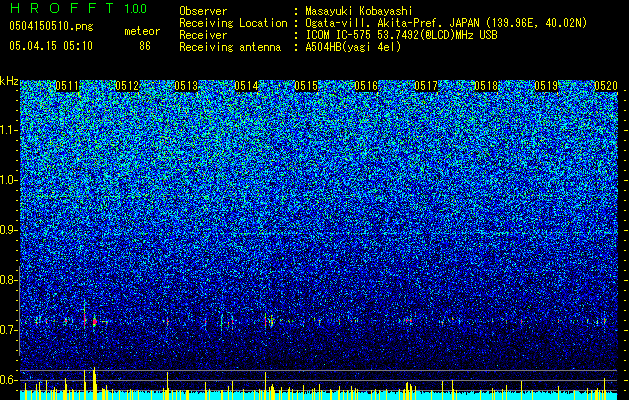
Task: Click the HROFFT 1.0.0 title text
Action: click(78, 8)
